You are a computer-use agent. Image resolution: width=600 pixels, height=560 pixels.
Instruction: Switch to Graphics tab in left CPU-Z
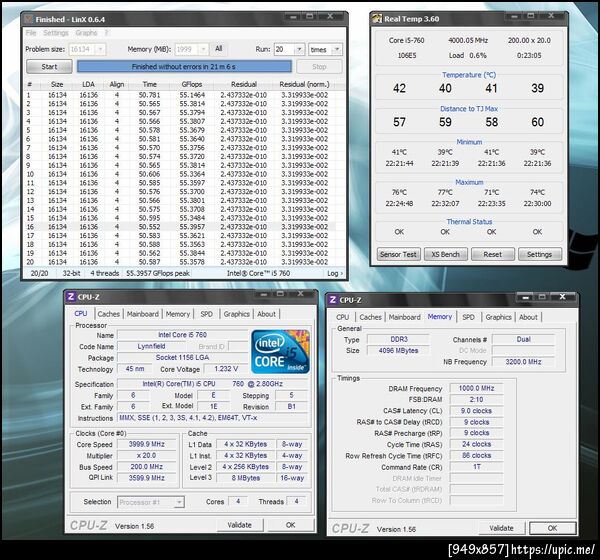pos(236,314)
